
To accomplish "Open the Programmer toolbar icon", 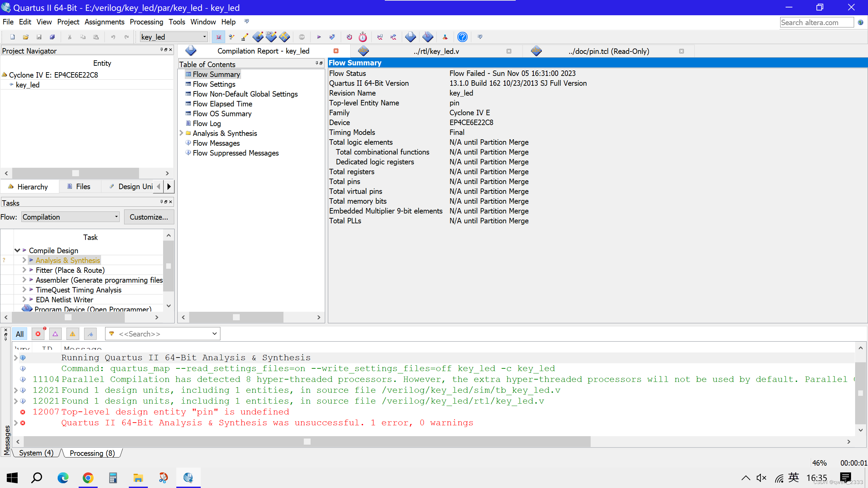I will pyautogui.click(x=428, y=37).
